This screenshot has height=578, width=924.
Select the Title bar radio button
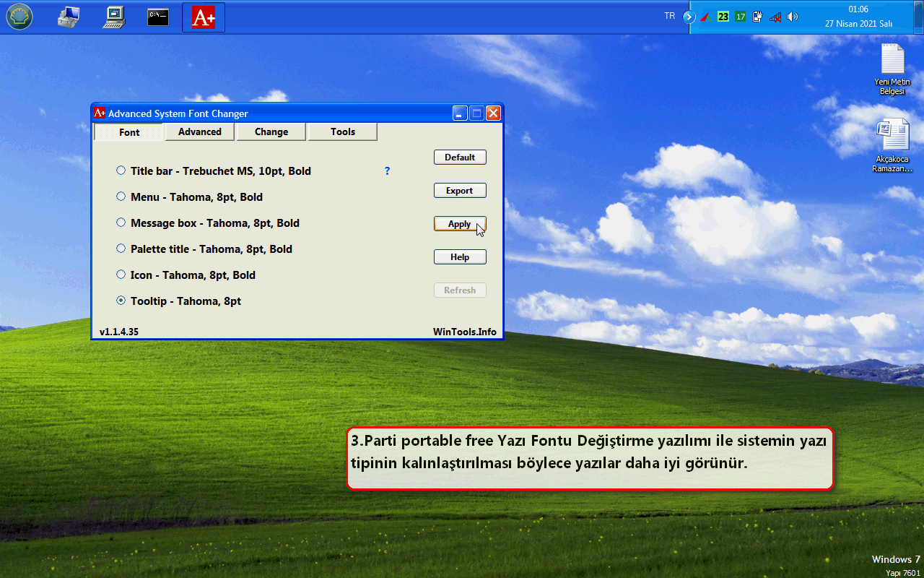121,171
